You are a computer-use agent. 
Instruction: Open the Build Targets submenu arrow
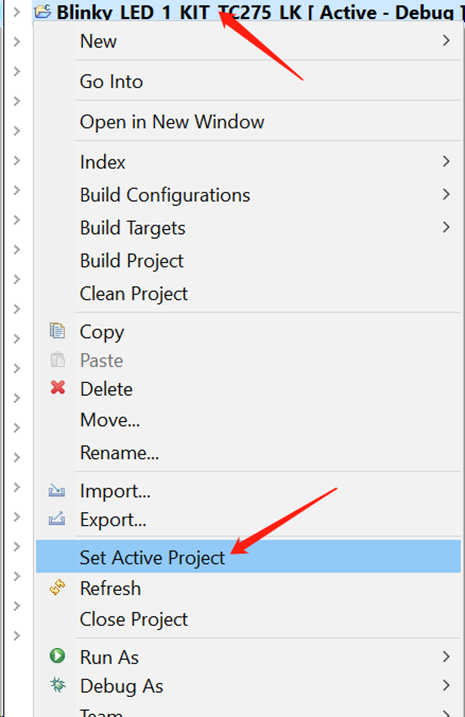point(446,227)
